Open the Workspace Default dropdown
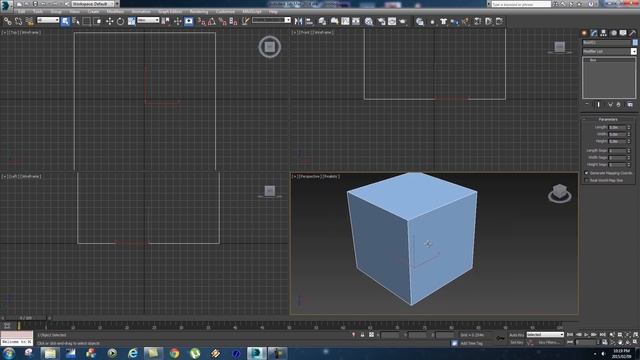 96,4
